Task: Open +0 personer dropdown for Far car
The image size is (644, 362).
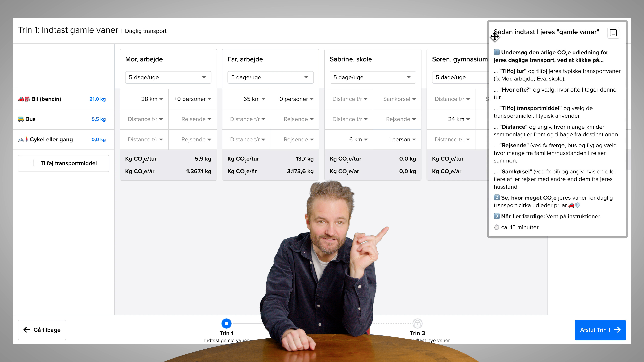Action: 295,99
